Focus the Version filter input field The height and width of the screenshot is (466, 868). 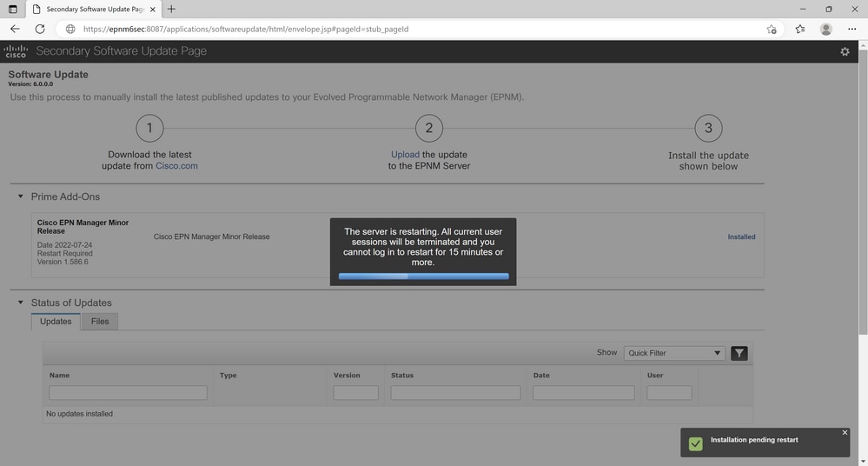pyautogui.click(x=356, y=393)
